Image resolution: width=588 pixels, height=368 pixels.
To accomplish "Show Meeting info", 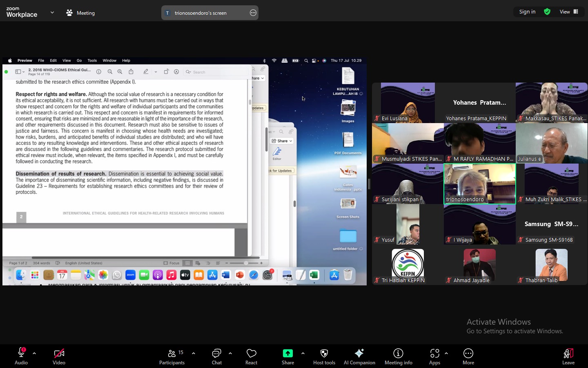I will tap(399, 356).
